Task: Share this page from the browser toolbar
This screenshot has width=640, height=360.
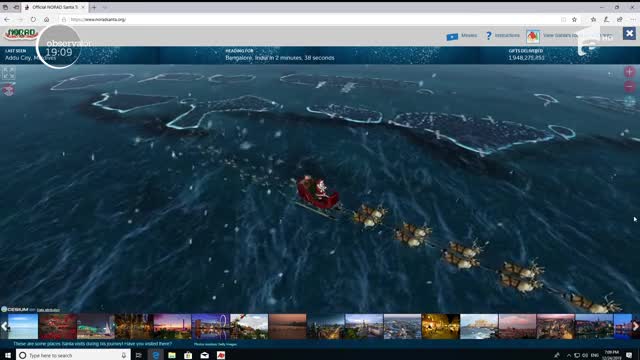Action: tap(620, 19)
